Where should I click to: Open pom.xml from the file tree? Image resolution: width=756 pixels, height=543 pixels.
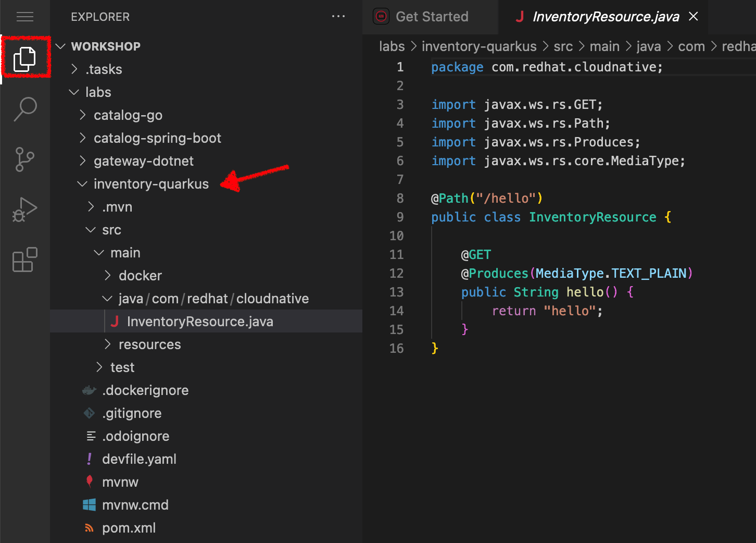[x=129, y=528]
